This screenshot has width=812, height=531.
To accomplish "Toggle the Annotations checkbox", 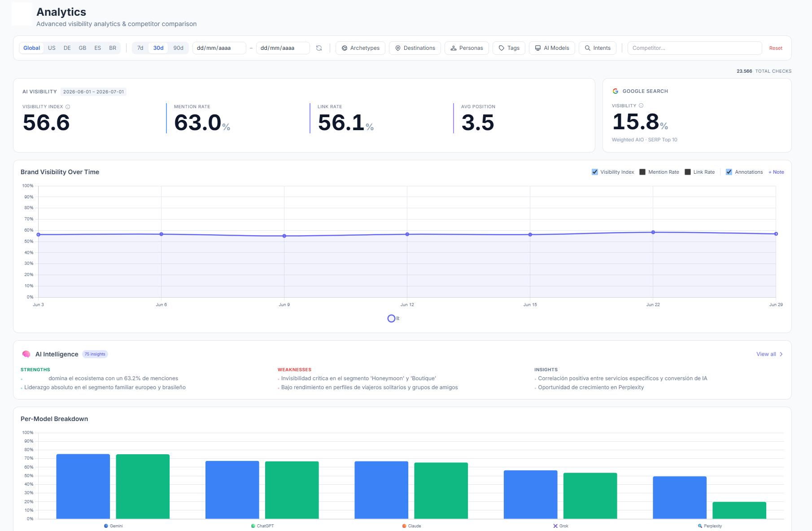I will 729,172.
